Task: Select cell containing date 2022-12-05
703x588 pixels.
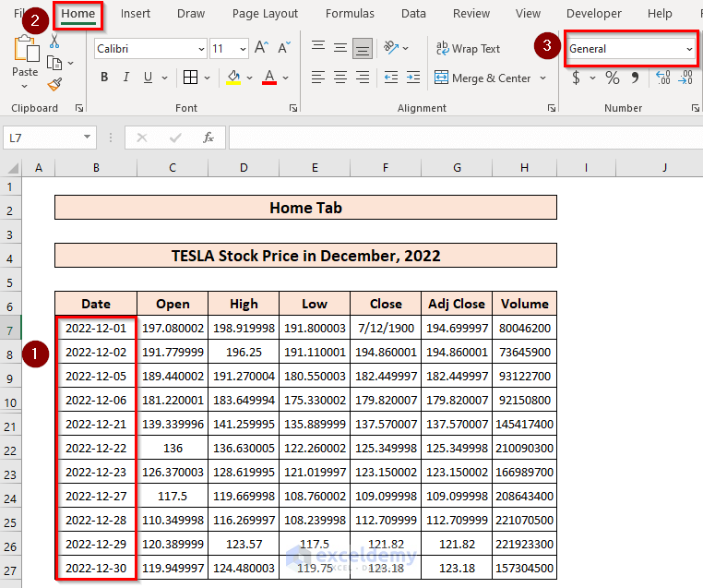Action: 96,376
